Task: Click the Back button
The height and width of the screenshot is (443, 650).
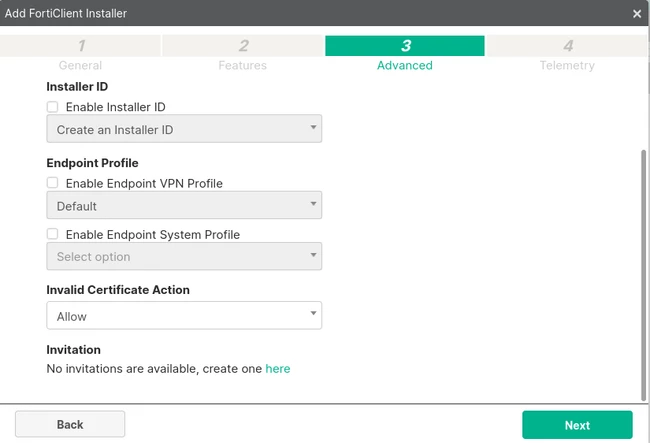Action: [70, 424]
